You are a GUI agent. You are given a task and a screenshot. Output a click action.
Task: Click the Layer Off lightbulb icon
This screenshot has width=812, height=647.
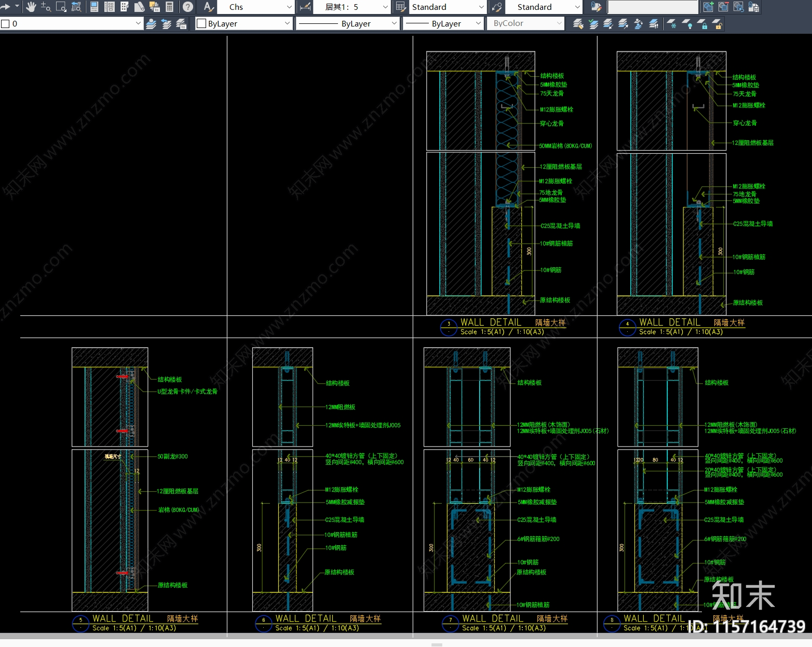[x=687, y=23]
